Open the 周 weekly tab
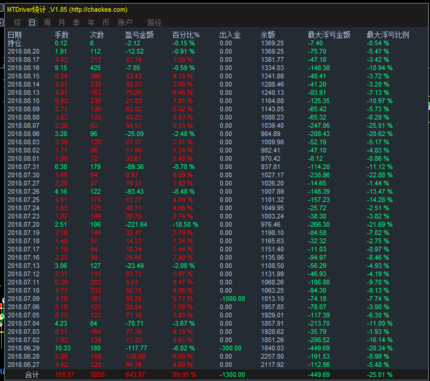 47,22
